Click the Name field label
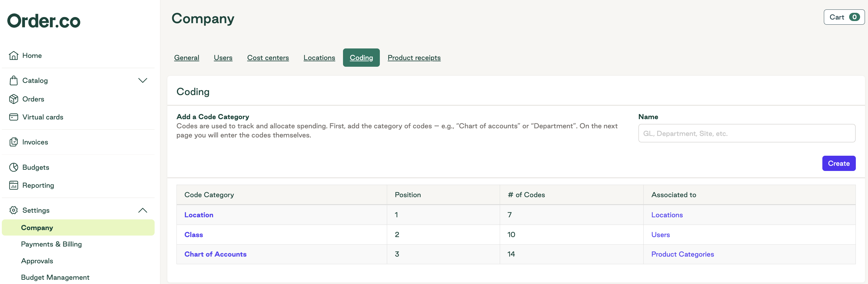The height and width of the screenshot is (284, 868). click(x=648, y=117)
